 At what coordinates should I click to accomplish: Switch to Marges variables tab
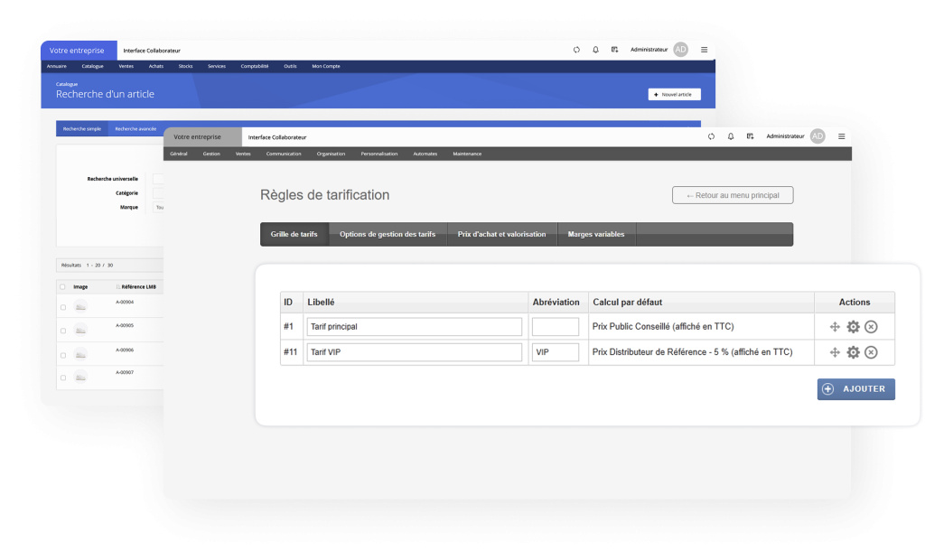596,235
